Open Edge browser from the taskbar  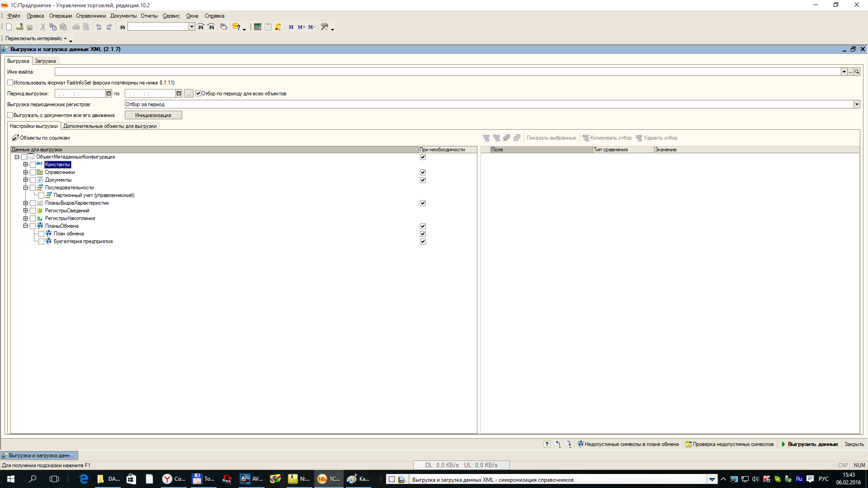tap(84, 479)
